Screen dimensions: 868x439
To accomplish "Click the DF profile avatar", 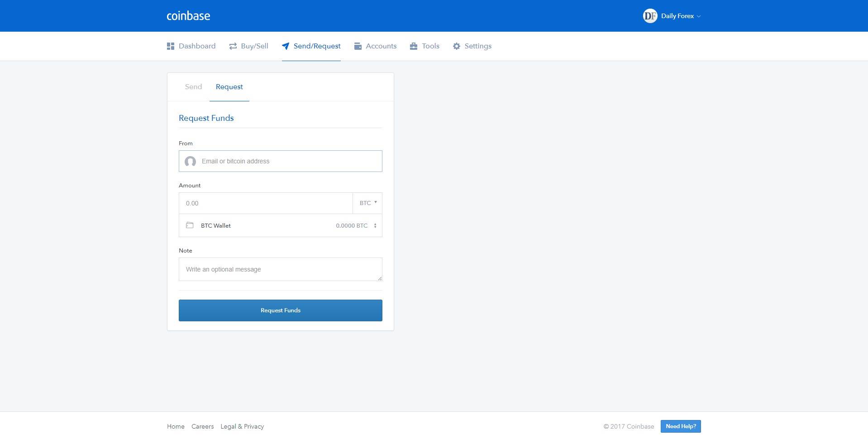I will point(650,16).
